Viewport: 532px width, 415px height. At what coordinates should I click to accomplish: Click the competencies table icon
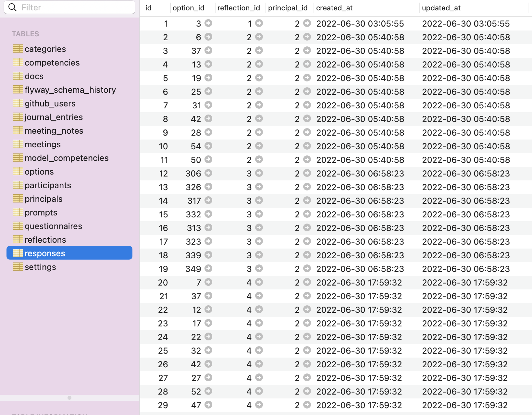(18, 62)
